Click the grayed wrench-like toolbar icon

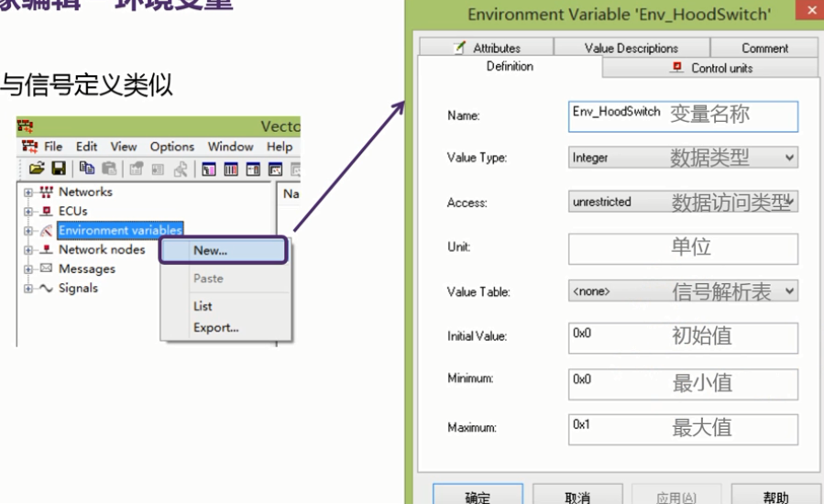[x=181, y=170]
